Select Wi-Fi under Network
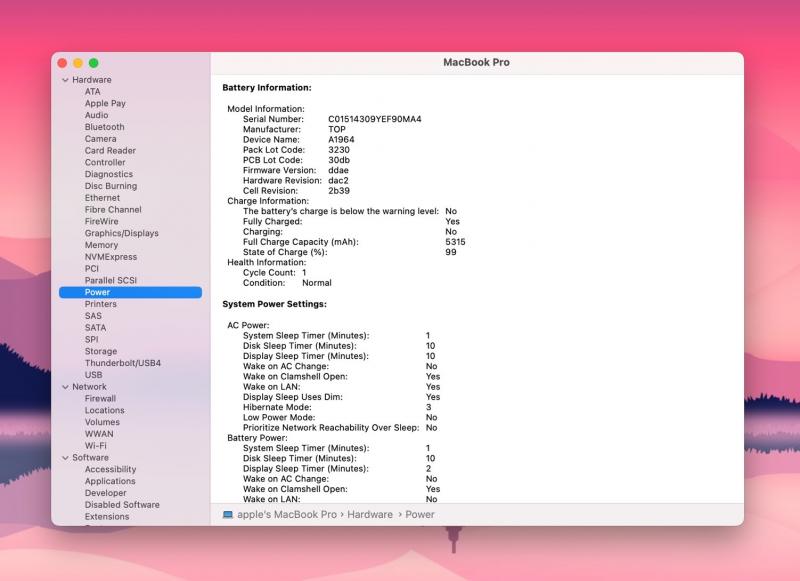 point(95,445)
